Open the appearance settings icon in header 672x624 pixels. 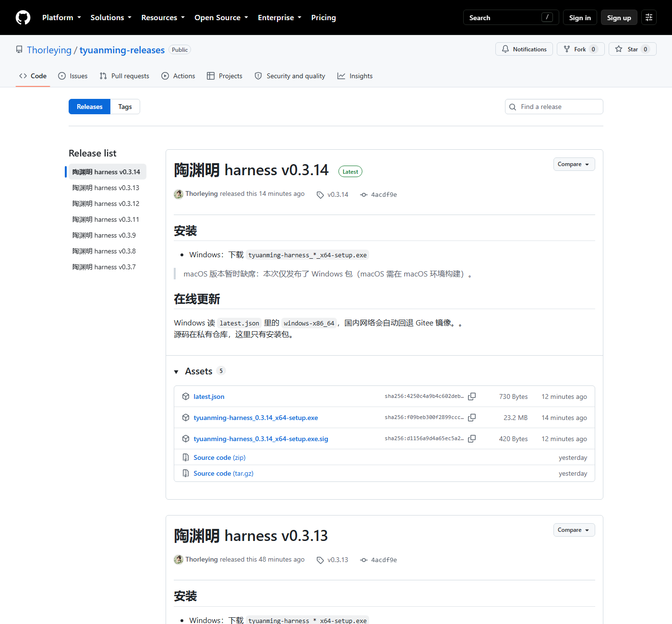pyautogui.click(x=649, y=17)
